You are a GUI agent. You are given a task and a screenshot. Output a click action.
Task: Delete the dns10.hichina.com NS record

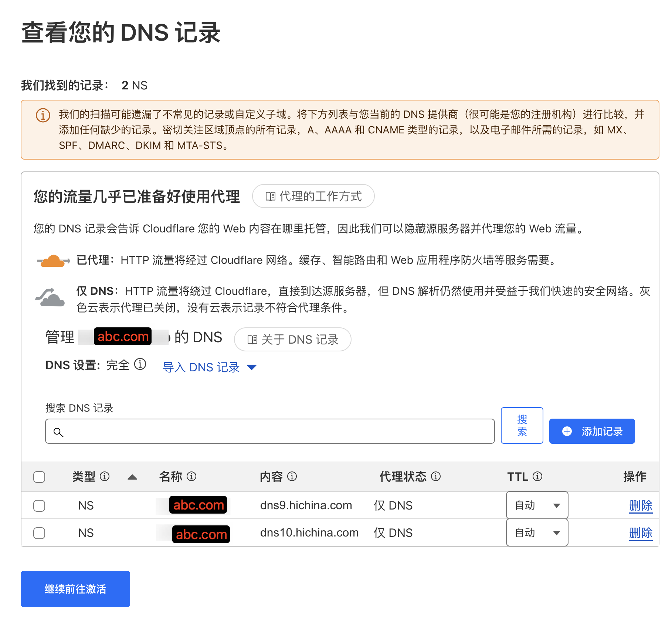point(641,533)
